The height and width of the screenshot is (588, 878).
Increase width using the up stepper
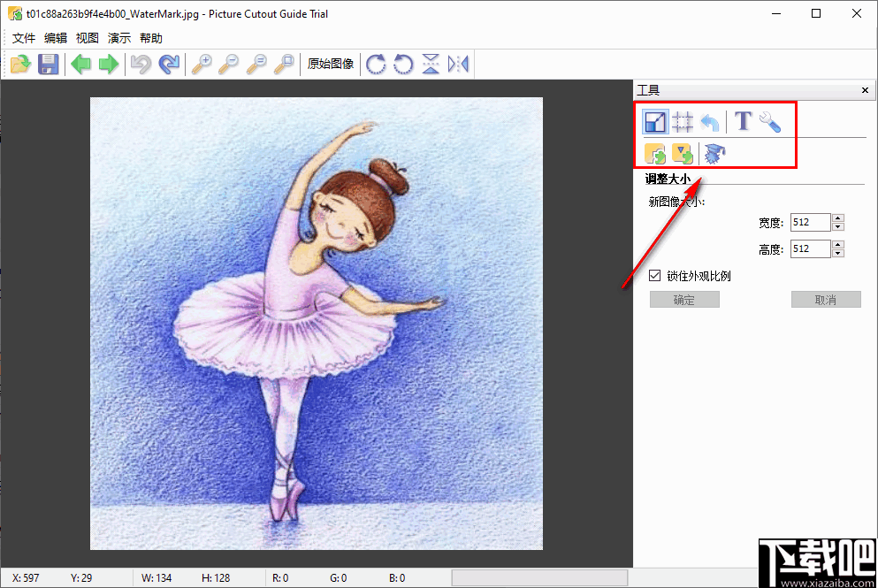click(837, 218)
